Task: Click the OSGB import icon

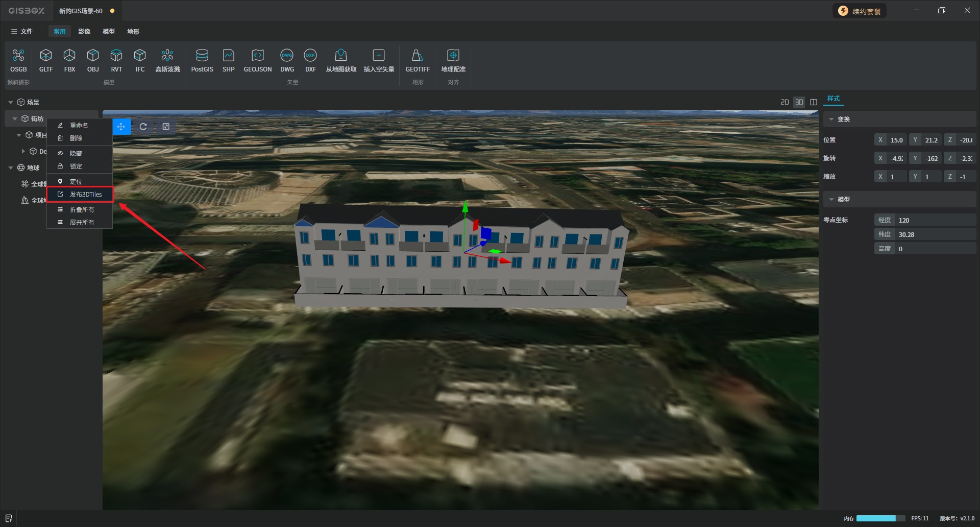Action: point(18,56)
